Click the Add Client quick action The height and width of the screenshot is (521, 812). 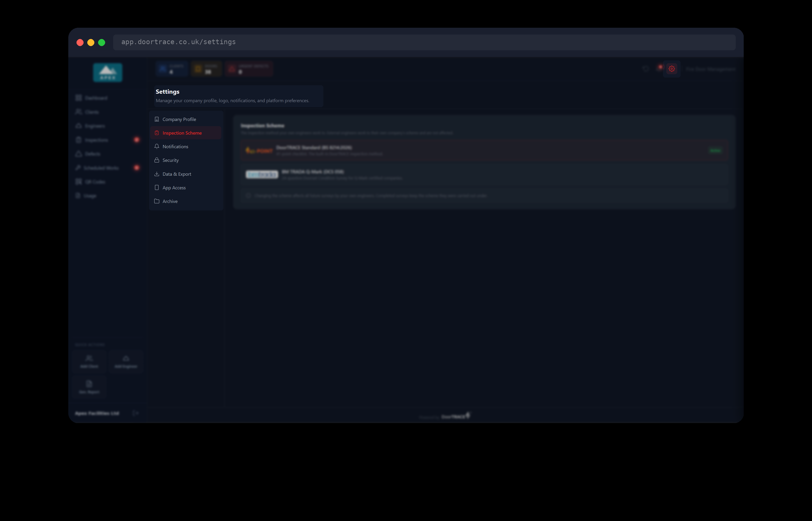tap(89, 362)
